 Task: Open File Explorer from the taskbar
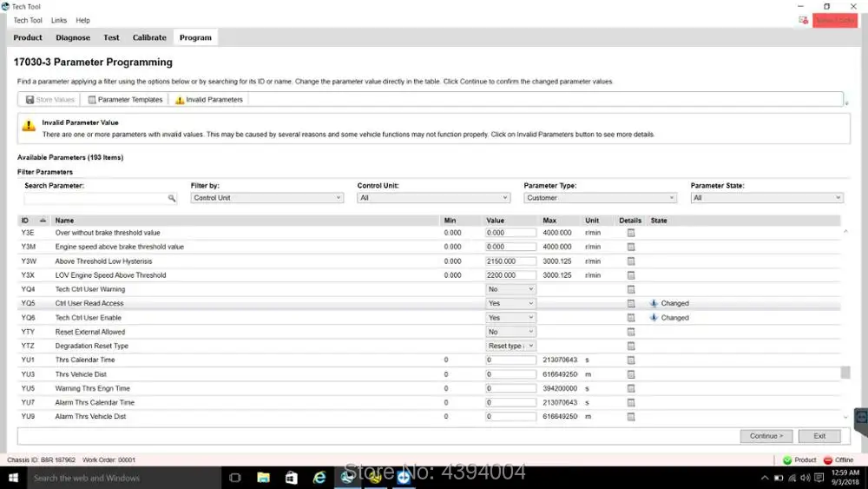[x=264, y=478]
